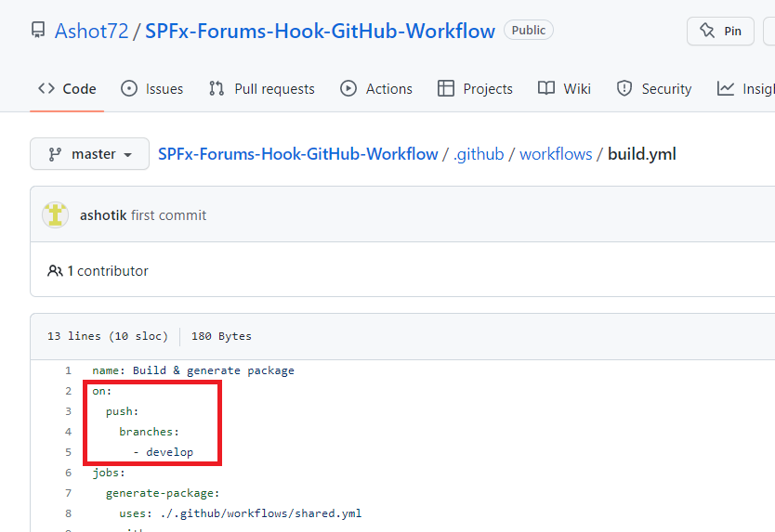This screenshot has width=775, height=532.
Task: Open the SPFx-Forums-Hook-GitHub-Workflow repository title link
Action: 320,31
